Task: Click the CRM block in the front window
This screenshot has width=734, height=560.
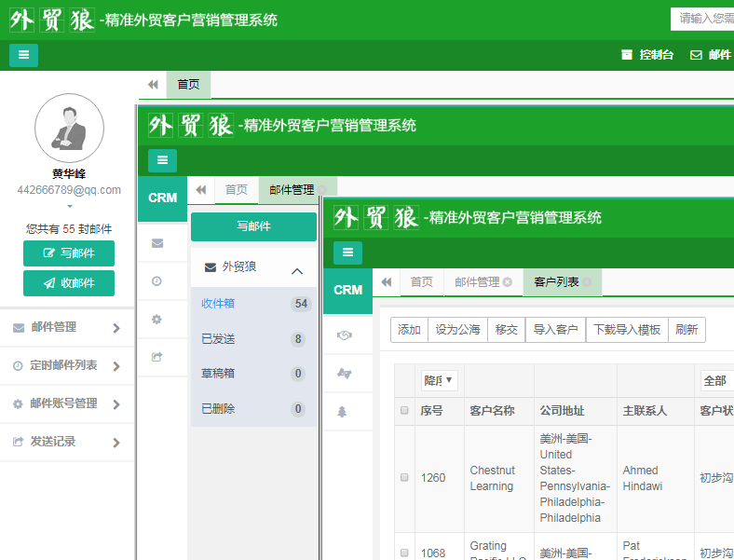Action: [x=347, y=291]
